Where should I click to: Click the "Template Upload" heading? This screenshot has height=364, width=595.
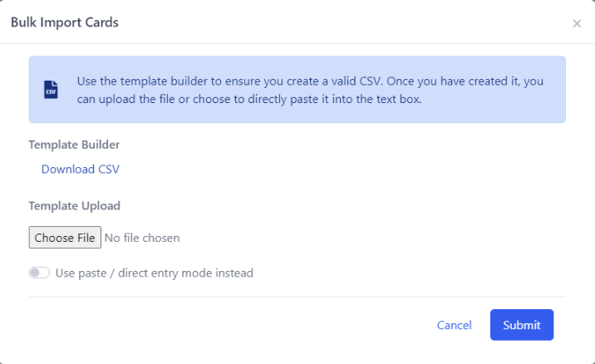click(74, 206)
